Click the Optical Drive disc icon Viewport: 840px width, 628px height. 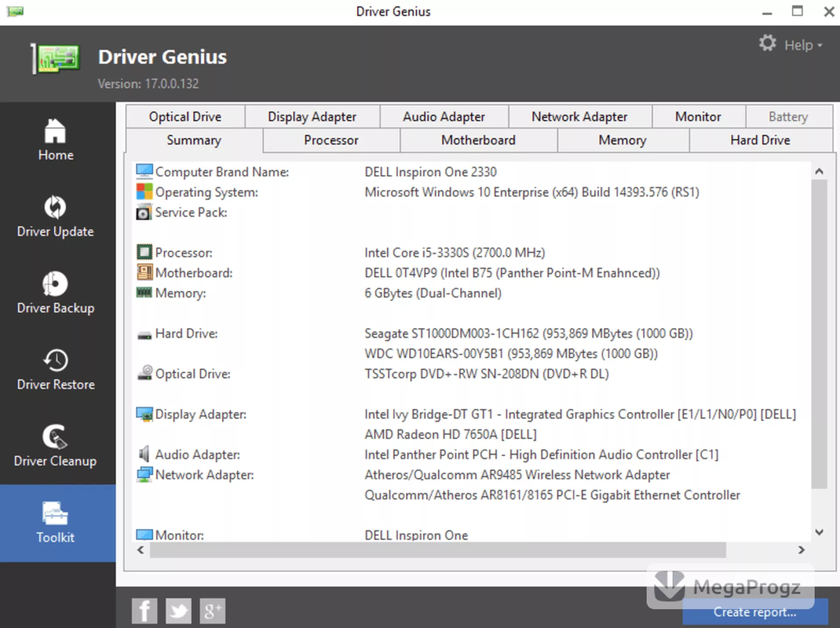[144, 373]
